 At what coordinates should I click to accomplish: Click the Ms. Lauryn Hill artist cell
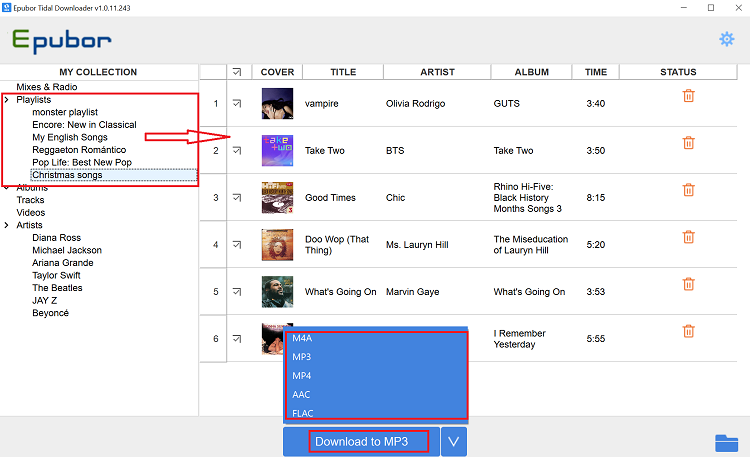417,245
